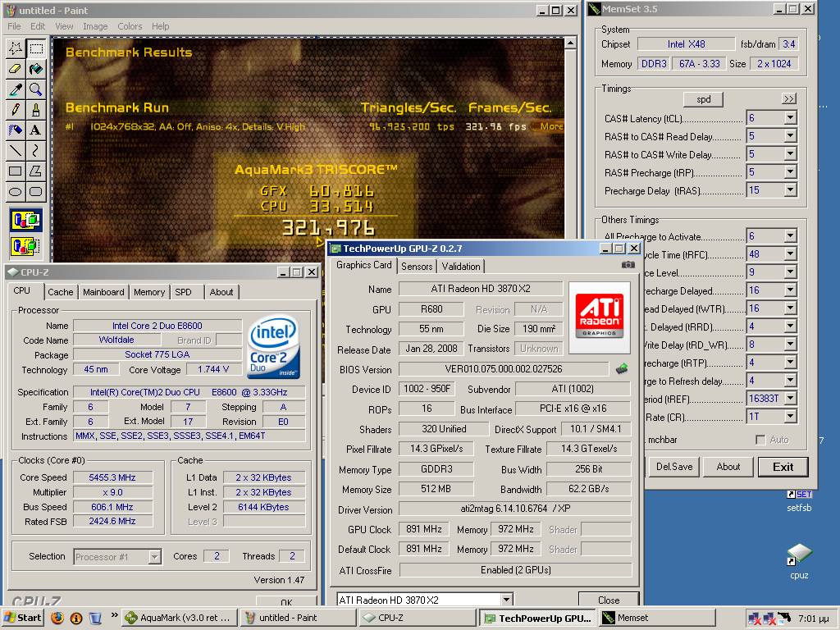Click the Close button in GPU-Z

609,600
